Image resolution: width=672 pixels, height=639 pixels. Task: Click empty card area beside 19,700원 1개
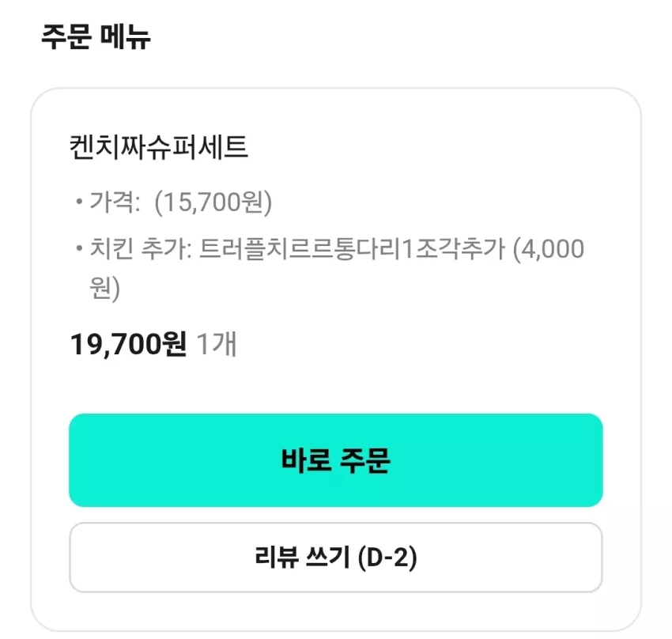(420, 345)
